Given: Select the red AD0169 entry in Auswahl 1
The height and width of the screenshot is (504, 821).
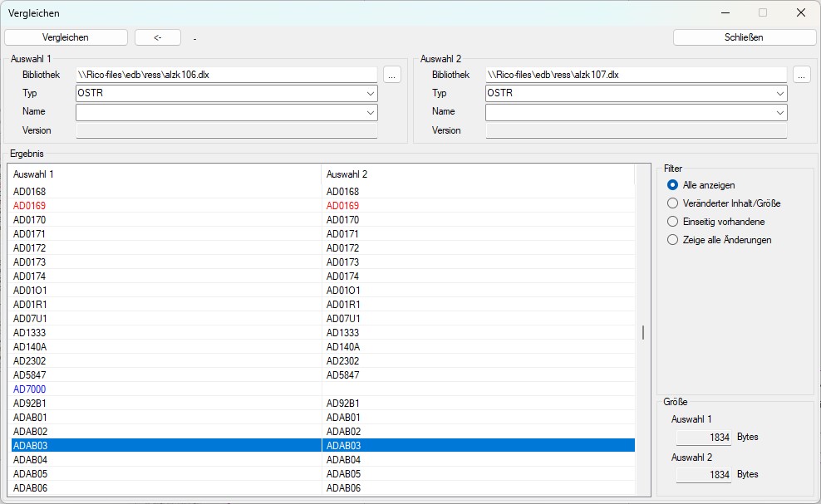Looking at the screenshot, I should coord(30,206).
